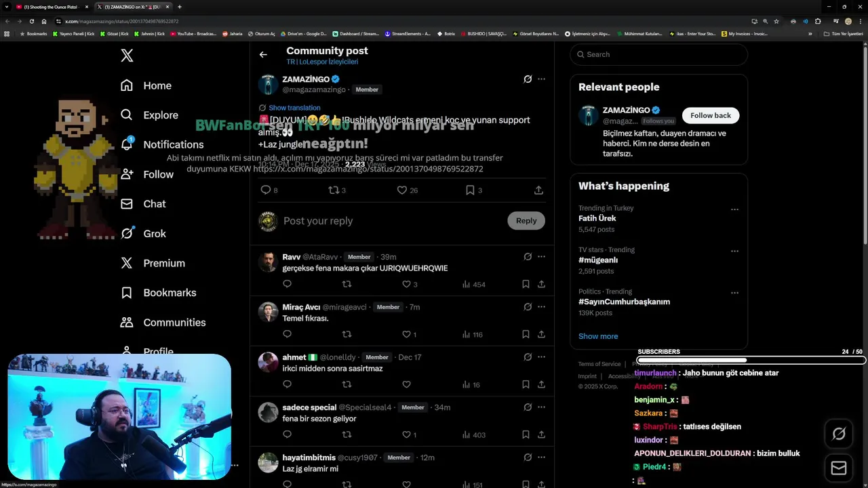Image resolution: width=868 pixels, height=488 pixels.
Task: Open the X logo home link
Action: click(x=127, y=56)
